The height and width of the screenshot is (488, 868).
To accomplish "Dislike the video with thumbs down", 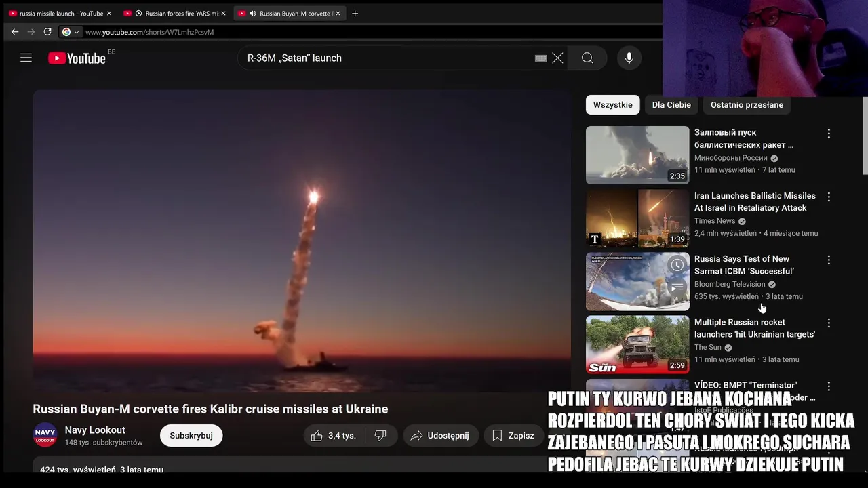I will tap(381, 436).
